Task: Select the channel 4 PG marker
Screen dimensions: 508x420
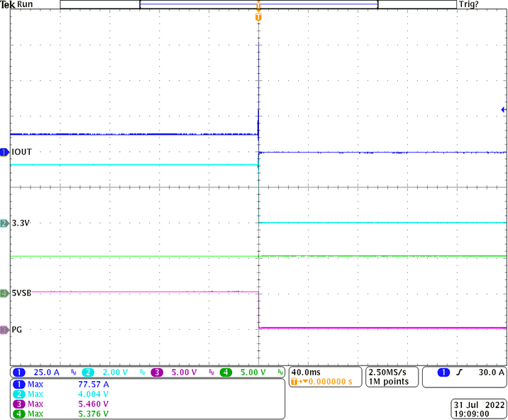Action: tap(4, 330)
